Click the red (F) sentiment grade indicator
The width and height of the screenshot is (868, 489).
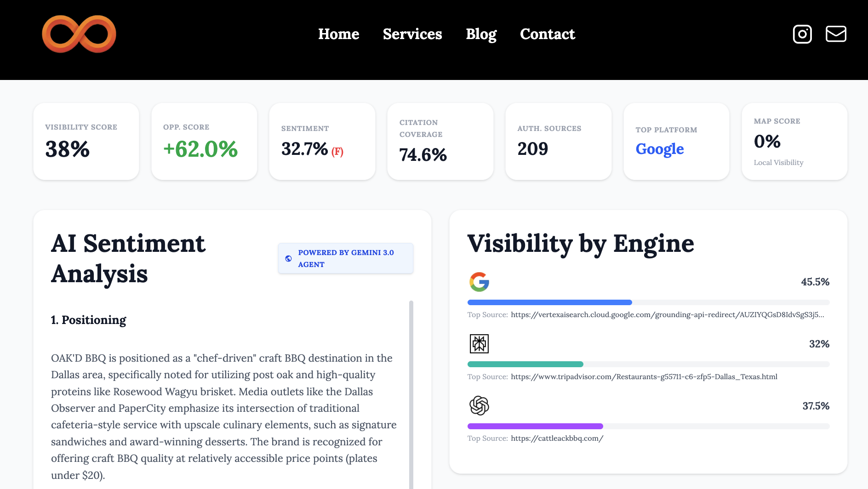338,151
